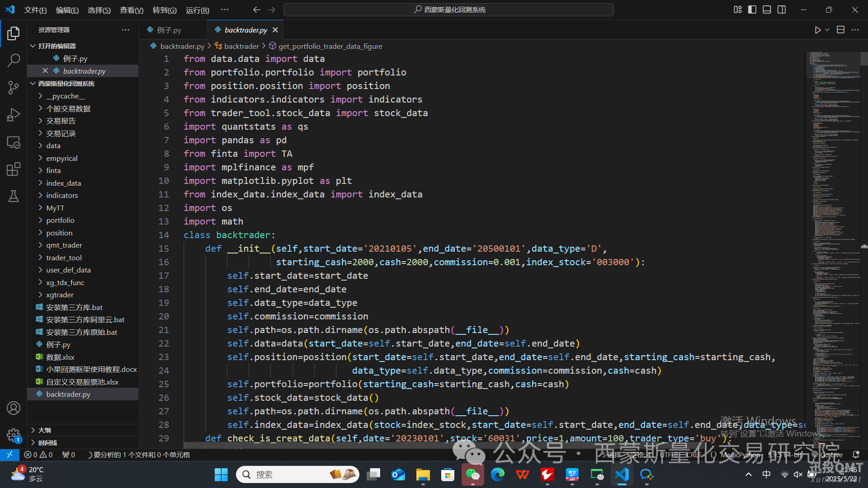Image resolution: width=868 pixels, height=488 pixels.
Task: Close the backtrader.py tab
Action: click(x=275, y=30)
